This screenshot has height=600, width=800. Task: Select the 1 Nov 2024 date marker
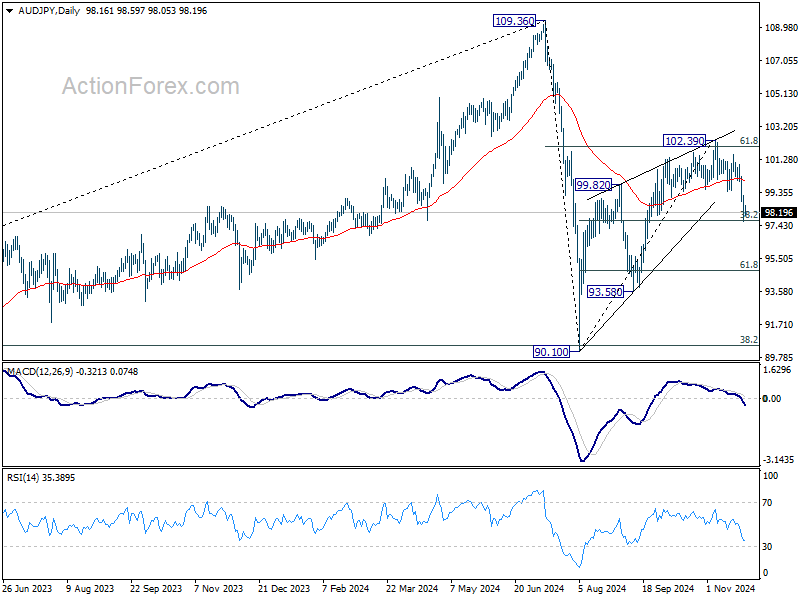(730, 588)
